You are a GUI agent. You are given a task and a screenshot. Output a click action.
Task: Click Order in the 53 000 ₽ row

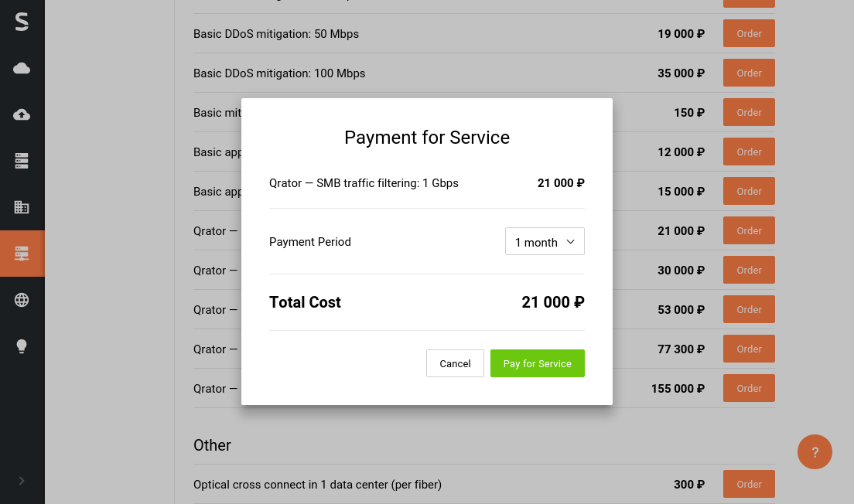click(x=749, y=309)
